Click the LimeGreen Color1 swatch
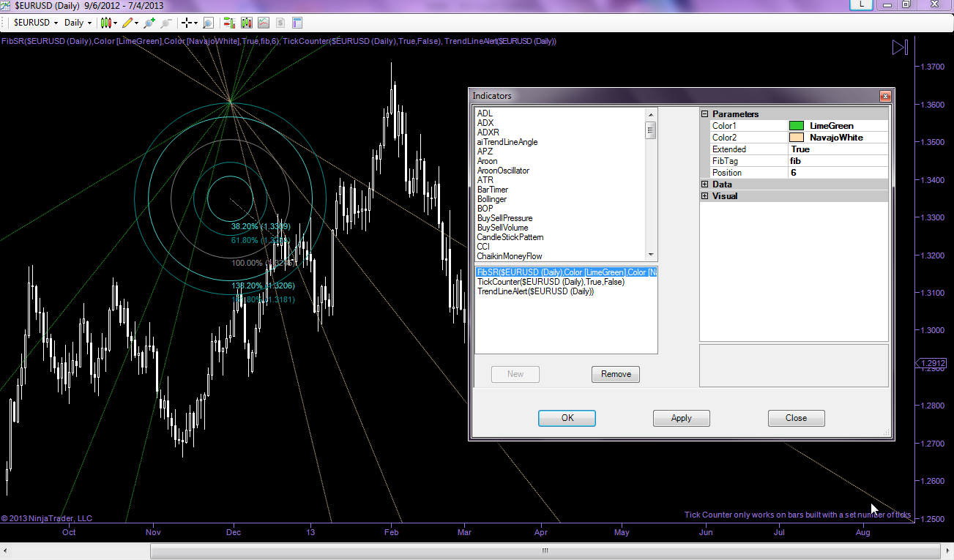The height and width of the screenshot is (560, 954). [797, 126]
